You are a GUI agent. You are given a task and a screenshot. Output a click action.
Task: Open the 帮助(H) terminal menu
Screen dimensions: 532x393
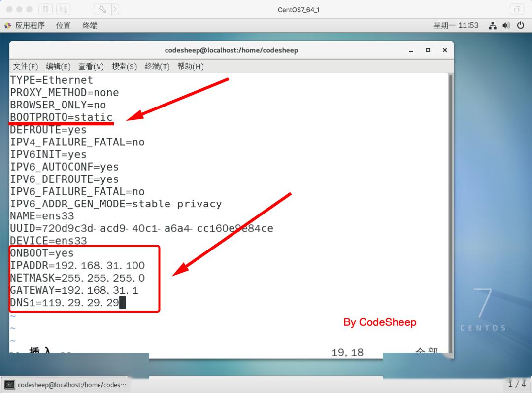[x=191, y=66]
